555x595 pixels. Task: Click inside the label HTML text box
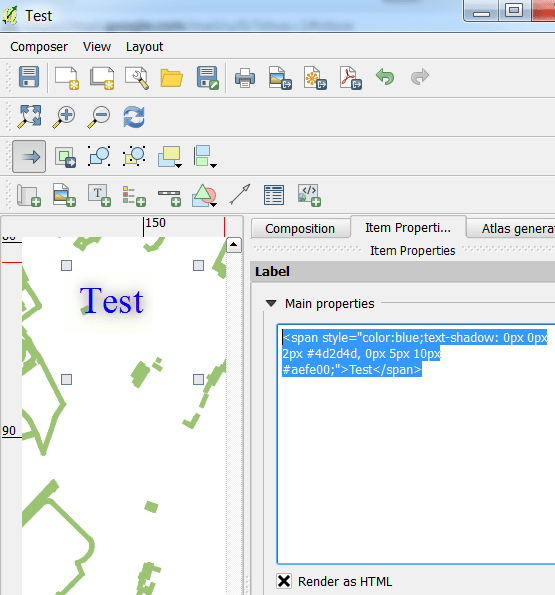click(x=416, y=444)
